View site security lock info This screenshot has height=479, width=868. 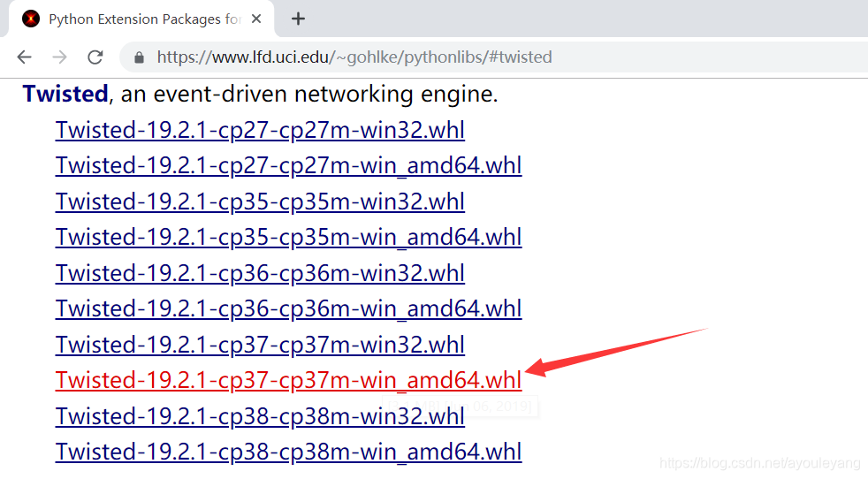[x=139, y=57]
